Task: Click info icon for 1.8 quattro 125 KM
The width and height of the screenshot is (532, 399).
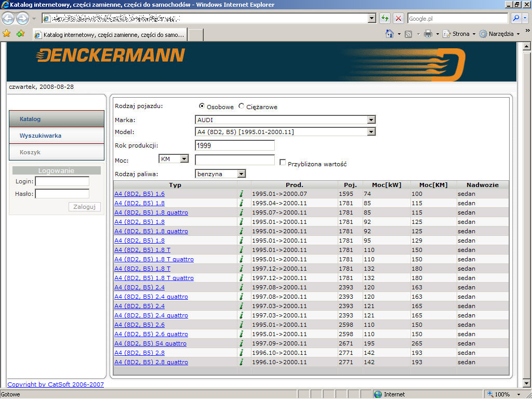Action: [x=241, y=231]
